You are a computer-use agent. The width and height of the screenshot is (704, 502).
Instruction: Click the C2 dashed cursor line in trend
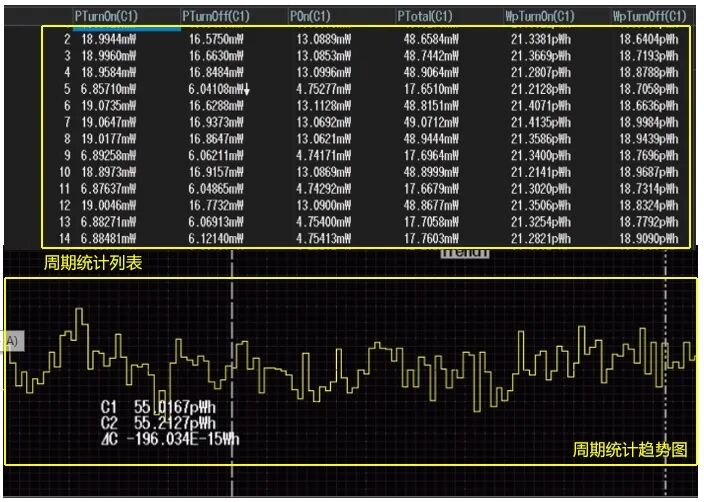coord(665,373)
